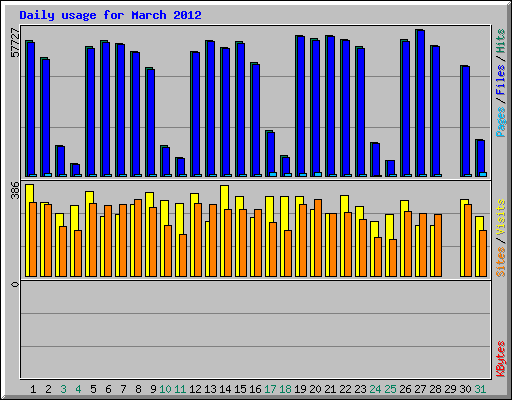
Task: Click day label 26 on the x-axis
Action: [405, 389]
